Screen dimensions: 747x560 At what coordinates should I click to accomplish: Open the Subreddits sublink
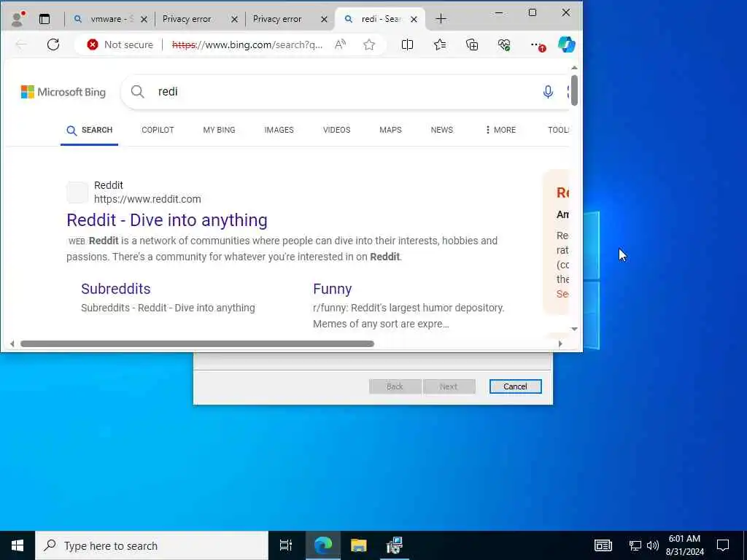116,289
